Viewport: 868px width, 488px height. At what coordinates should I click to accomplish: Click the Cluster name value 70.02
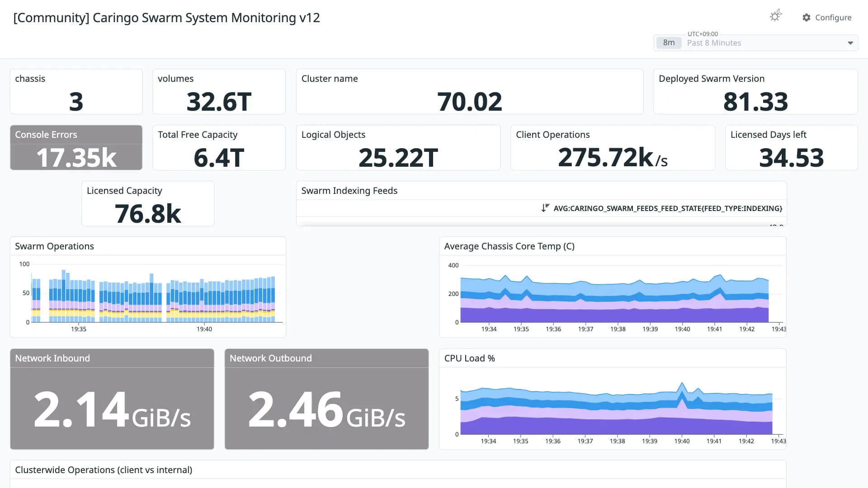pyautogui.click(x=469, y=102)
